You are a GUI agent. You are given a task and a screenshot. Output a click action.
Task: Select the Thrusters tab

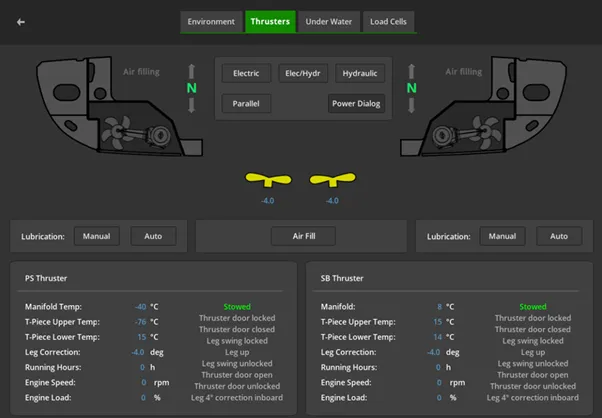(x=270, y=21)
